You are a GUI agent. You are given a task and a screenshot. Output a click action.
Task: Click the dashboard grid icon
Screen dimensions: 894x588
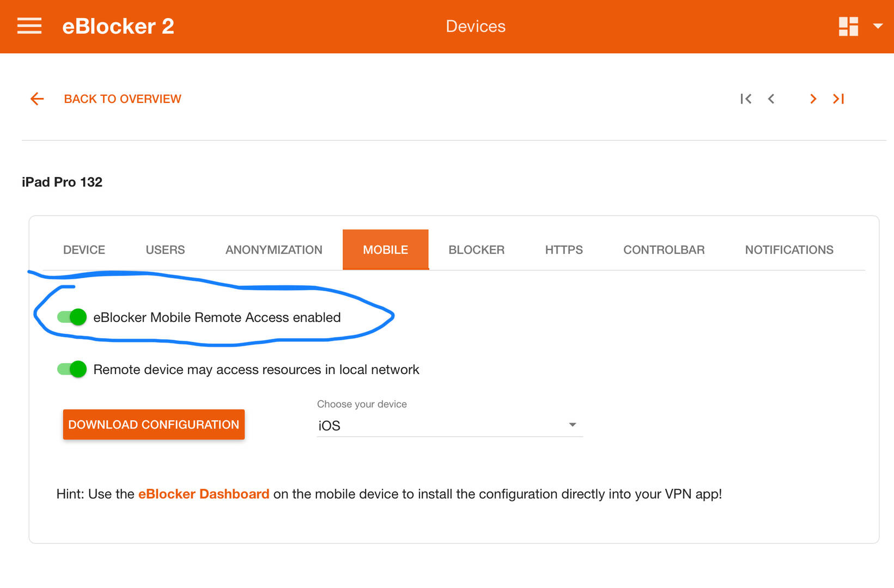pos(848,26)
